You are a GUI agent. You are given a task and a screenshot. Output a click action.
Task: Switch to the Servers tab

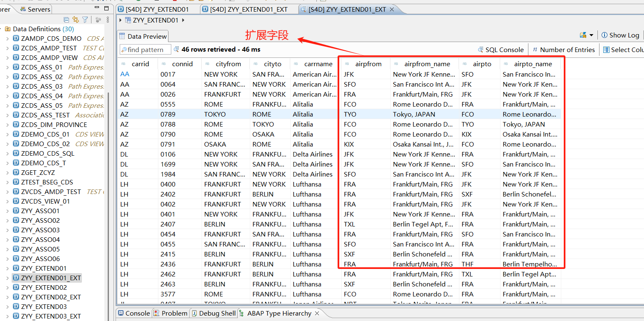coord(37,9)
